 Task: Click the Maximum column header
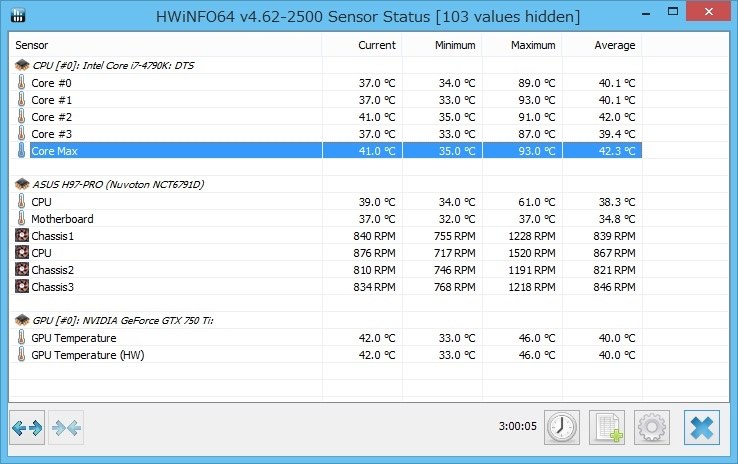(522, 45)
